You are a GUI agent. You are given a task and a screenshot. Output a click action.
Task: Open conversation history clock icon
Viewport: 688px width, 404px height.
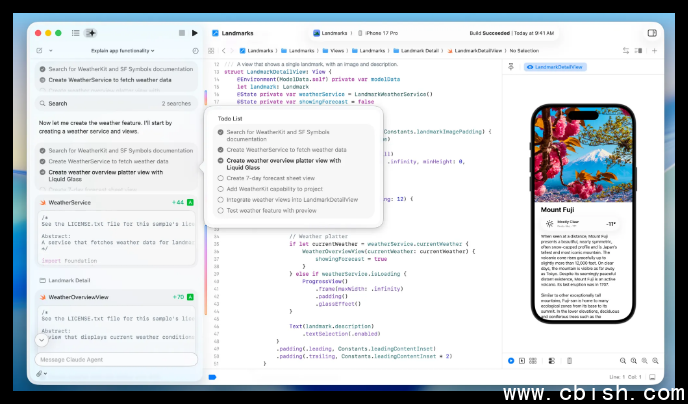click(194, 50)
